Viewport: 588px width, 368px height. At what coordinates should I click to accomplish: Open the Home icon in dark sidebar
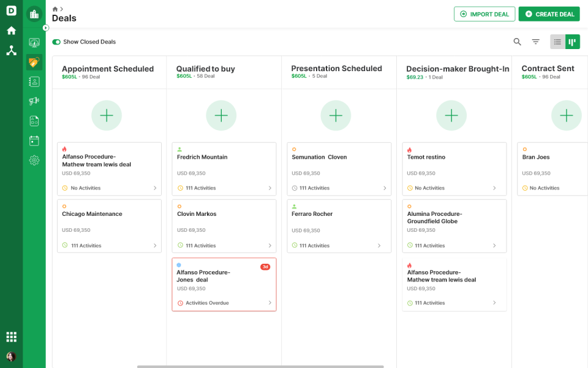(11, 31)
